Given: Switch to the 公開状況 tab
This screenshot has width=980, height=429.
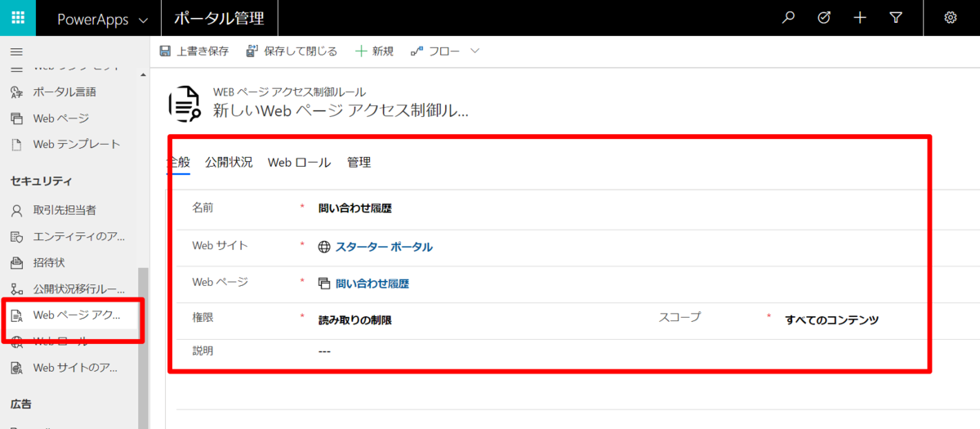Looking at the screenshot, I should point(229,162).
